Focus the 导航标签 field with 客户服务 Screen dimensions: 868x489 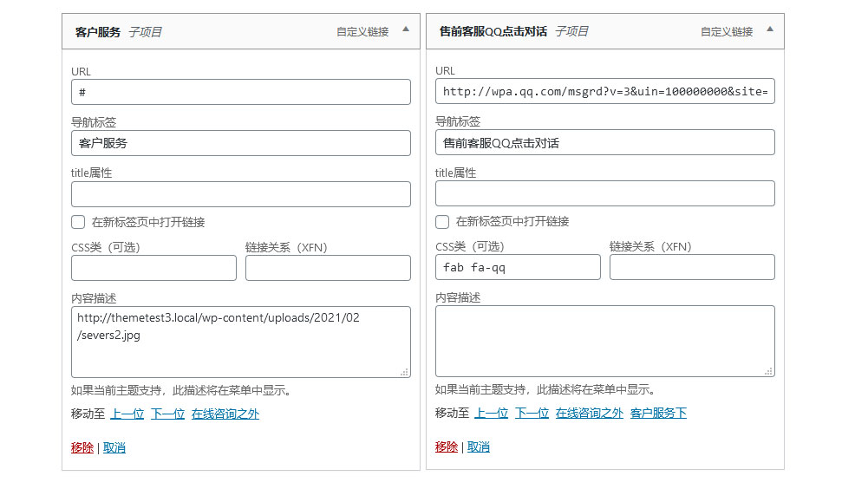[240, 143]
